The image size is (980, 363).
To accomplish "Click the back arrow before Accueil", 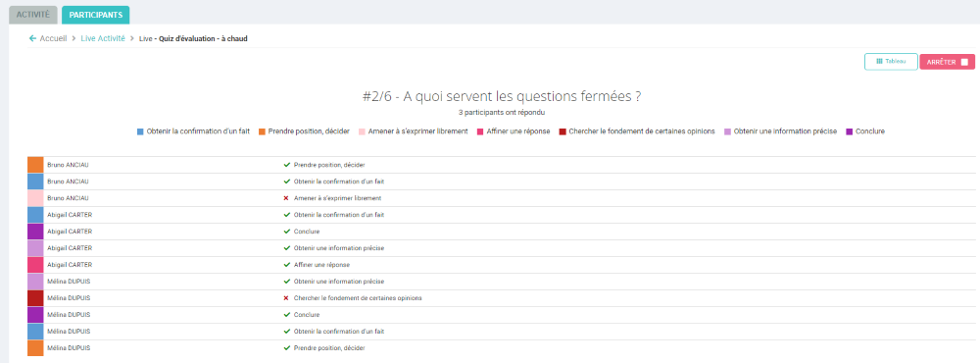I will pyautogui.click(x=32, y=39).
